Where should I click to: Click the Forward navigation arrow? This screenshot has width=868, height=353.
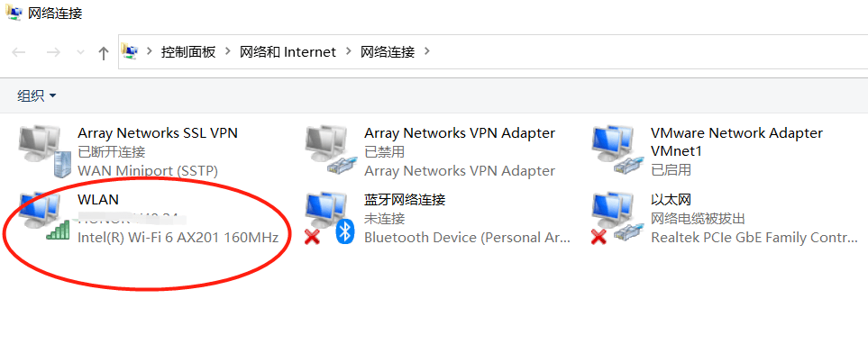point(53,52)
